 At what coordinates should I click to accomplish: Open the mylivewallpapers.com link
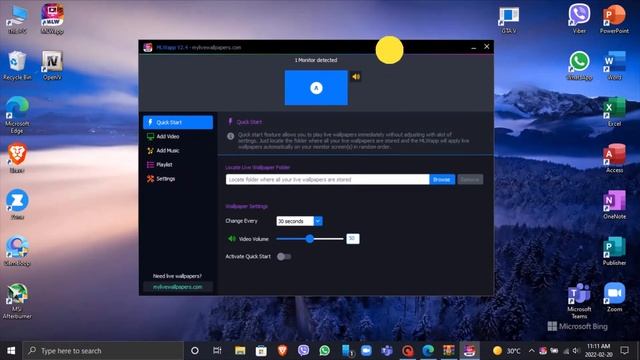point(178,287)
